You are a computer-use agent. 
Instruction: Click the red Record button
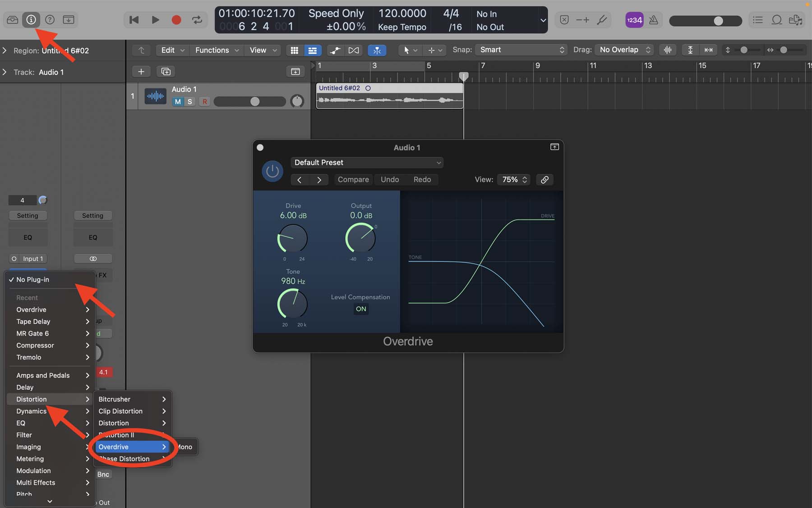click(x=176, y=19)
